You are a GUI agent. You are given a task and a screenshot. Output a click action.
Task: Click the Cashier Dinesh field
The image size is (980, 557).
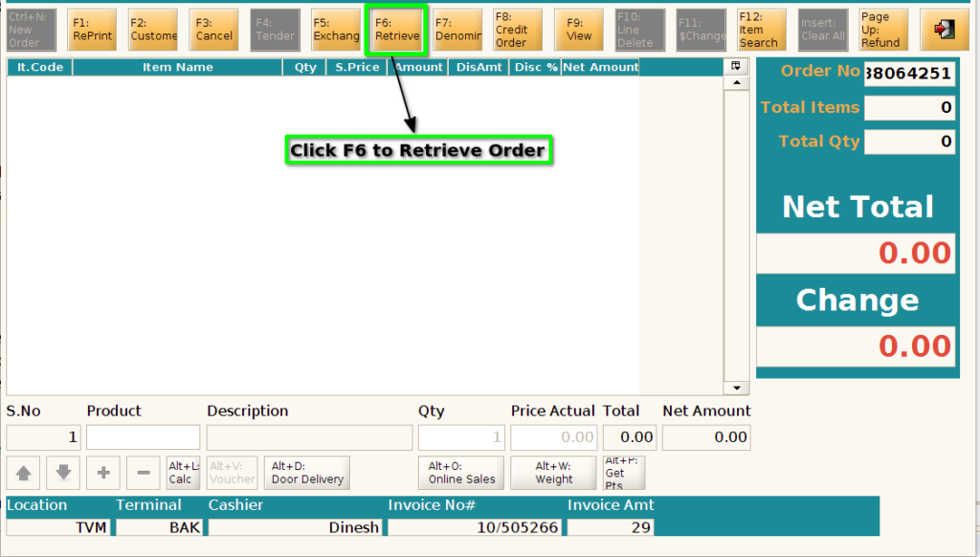click(x=295, y=527)
